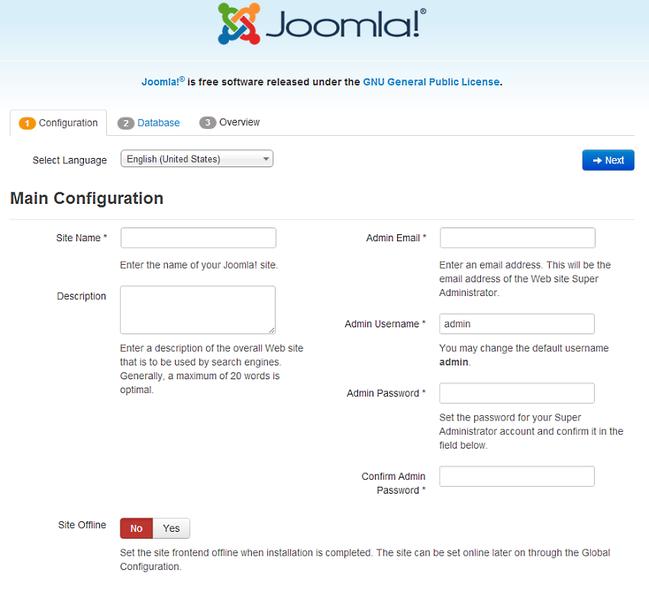Screen dimensions: 649x599
Task: Set Site Offline to No
Action: tap(136, 528)
